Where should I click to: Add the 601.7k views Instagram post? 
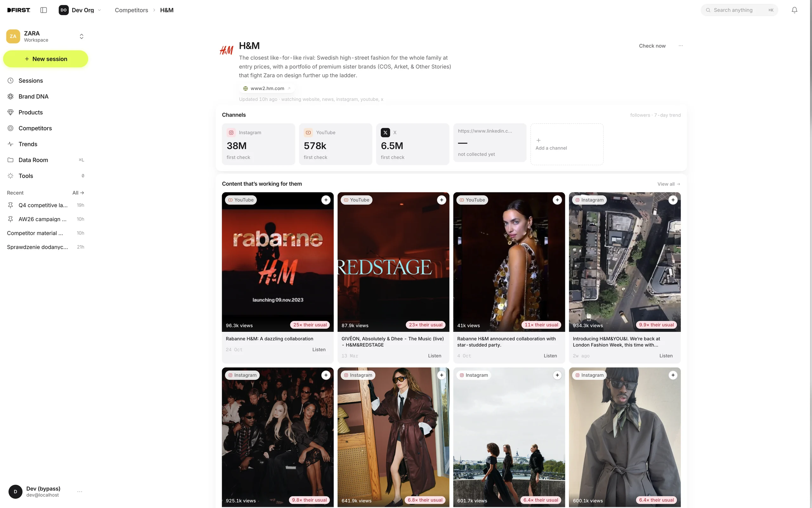[x=557, y=375]
